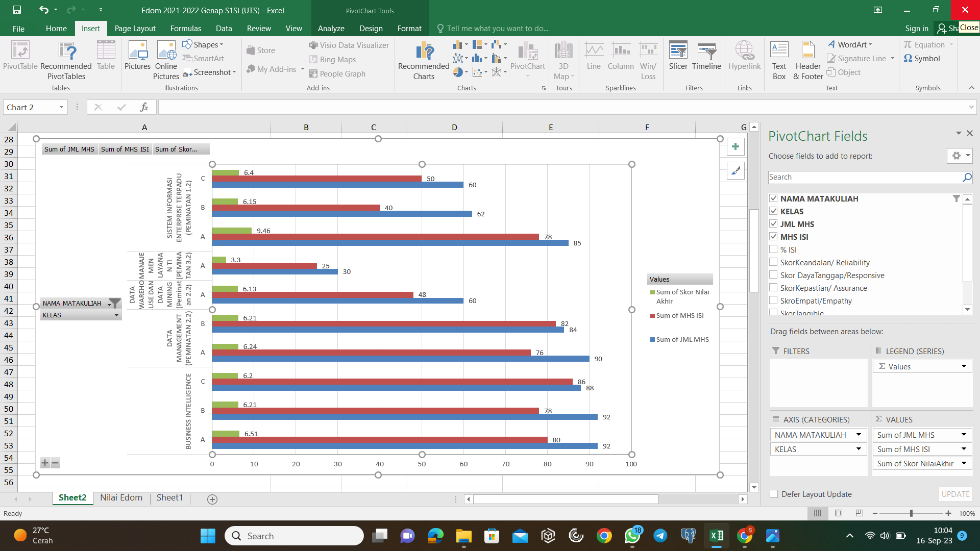The image size is (980, 551).
Task: Insert Line sparkline
Action: pos(594,55)
